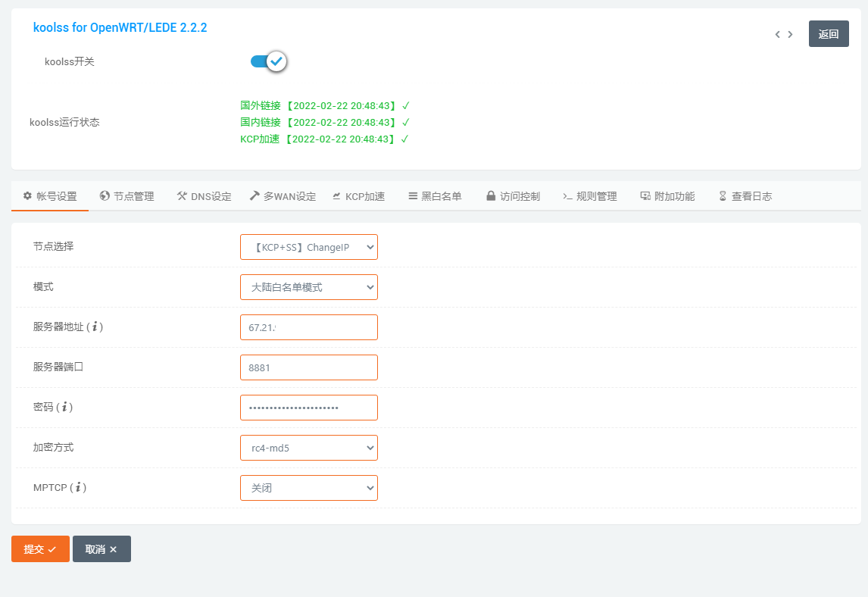Toggle the koolss开关 switch
The height and width of the screenshot is (597, 868).
click(268, 61)
